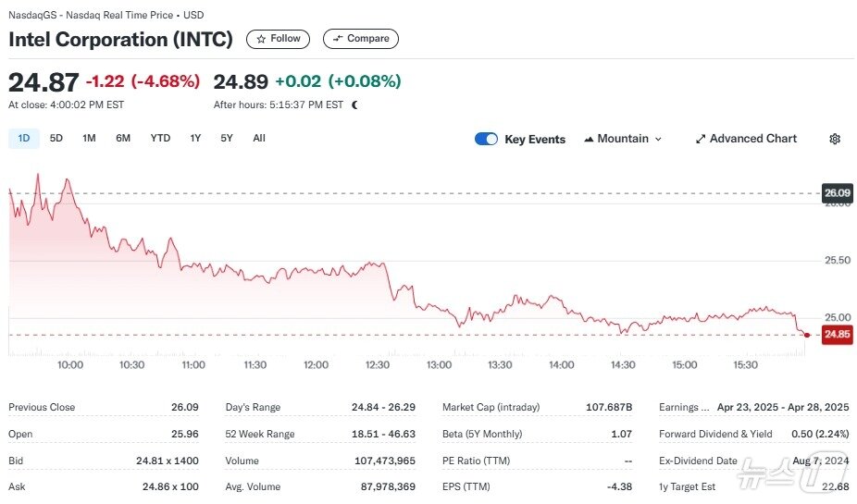Choose the YTD chart range
The width and height of the screenshot is (857, 504).
tap(160, 138)
